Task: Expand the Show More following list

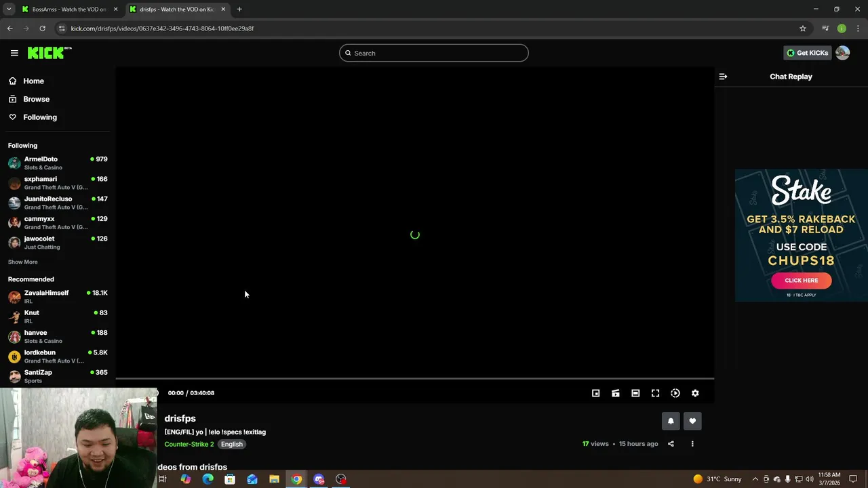Action: tap(23, 262)
